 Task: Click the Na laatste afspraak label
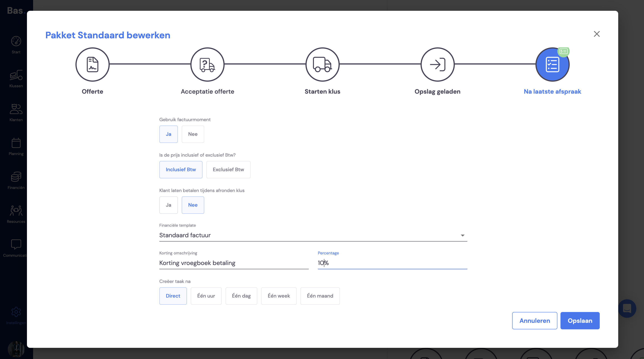(x=552, y=91)
